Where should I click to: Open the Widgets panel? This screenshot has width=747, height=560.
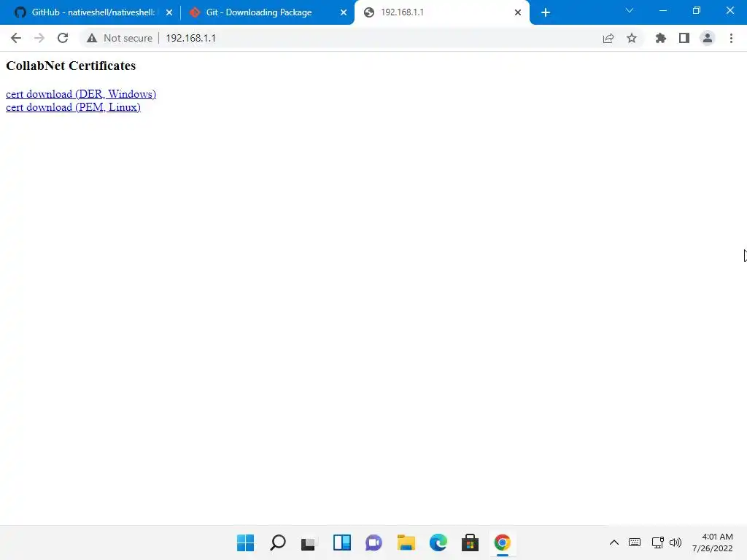[x=341, y=542]
